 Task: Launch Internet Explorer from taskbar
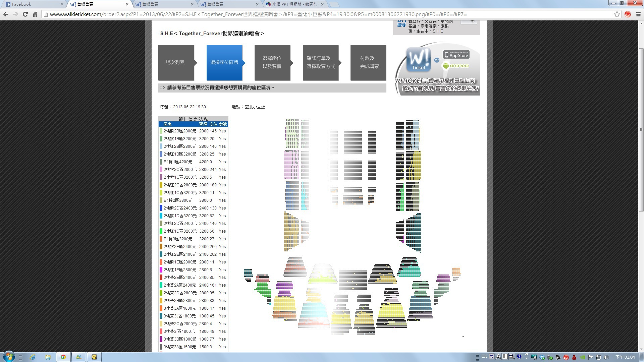pos(33,357)
